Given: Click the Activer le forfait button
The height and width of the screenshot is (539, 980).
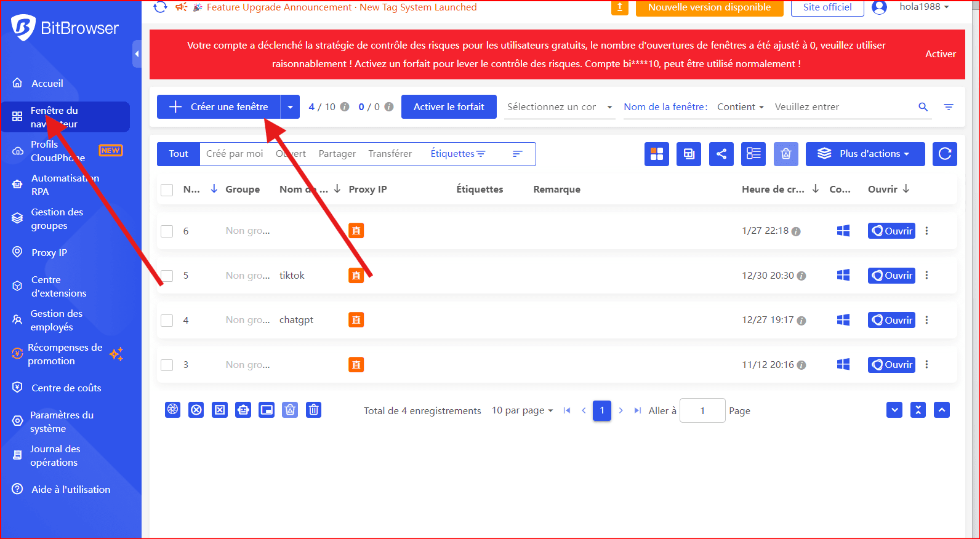Looking at the screenshot, I should (x=449, y=107).
